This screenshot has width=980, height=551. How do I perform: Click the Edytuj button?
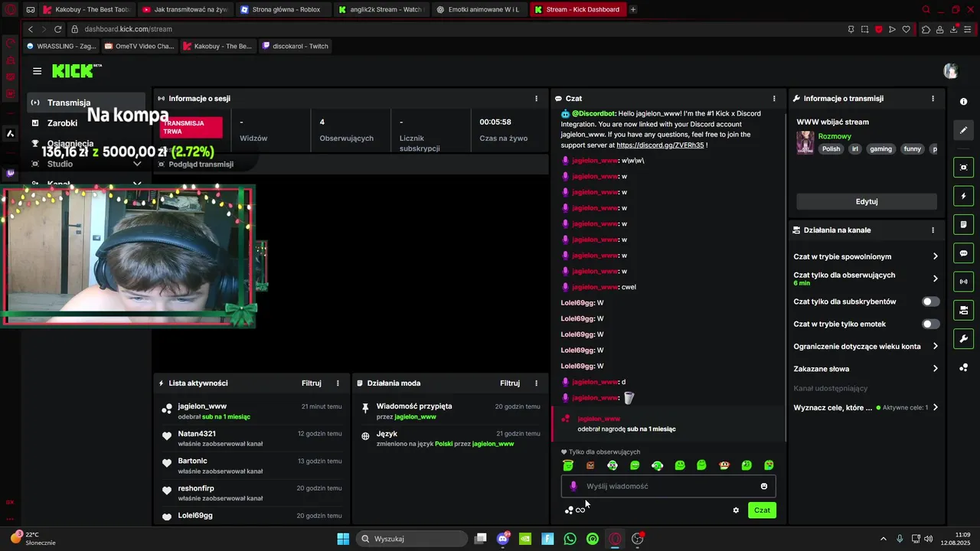click(x=867, y=201)
